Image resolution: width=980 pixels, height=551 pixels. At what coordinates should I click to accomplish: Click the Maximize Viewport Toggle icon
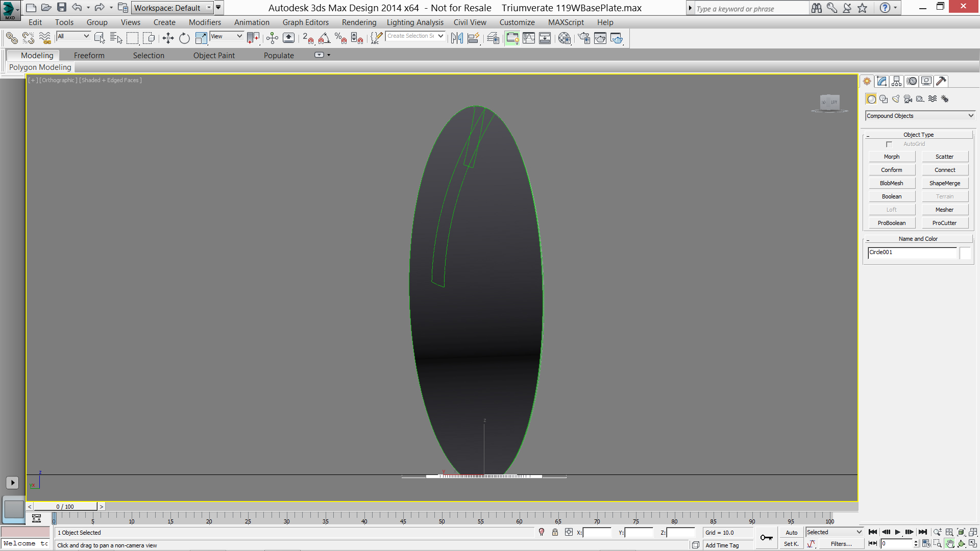pos(973,544)
